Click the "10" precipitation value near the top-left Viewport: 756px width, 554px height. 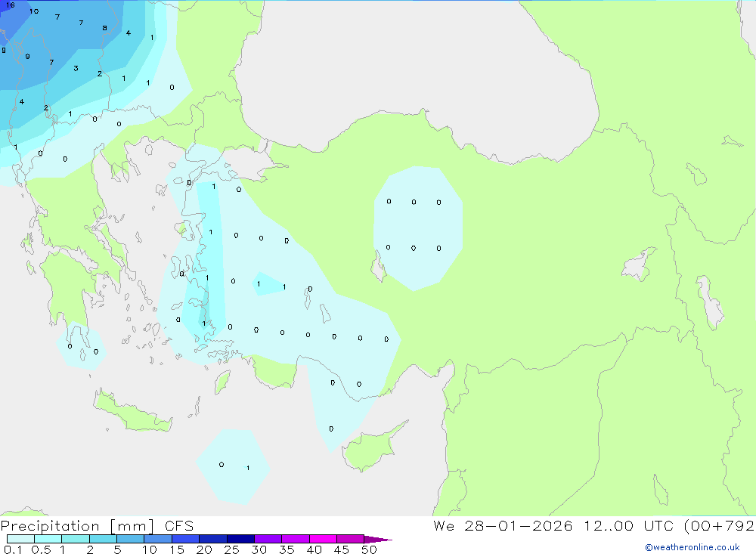pyautogui.click(x=34, y=11)
